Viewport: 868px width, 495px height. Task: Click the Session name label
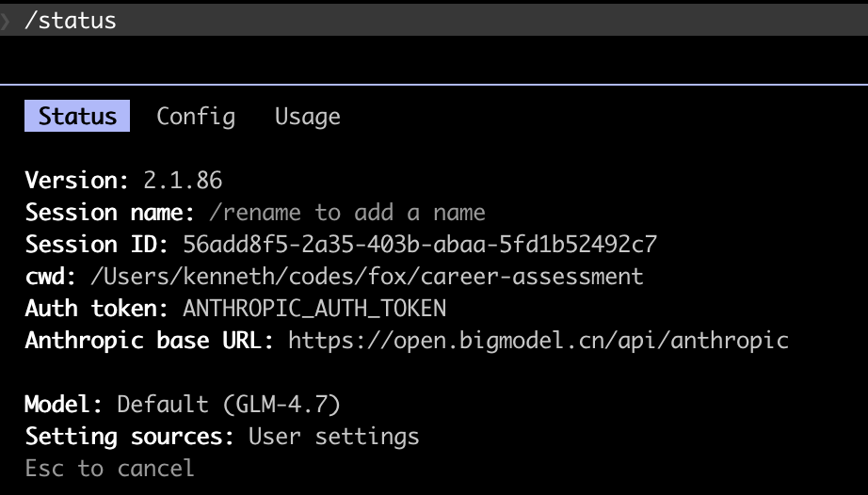click(x=109, y=213)
